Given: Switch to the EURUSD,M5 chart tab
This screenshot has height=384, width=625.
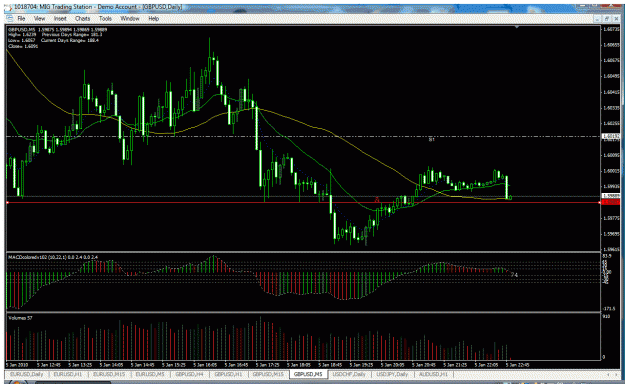Looking at the screenshot, I should pyautogui.click(x=150, y=374).
